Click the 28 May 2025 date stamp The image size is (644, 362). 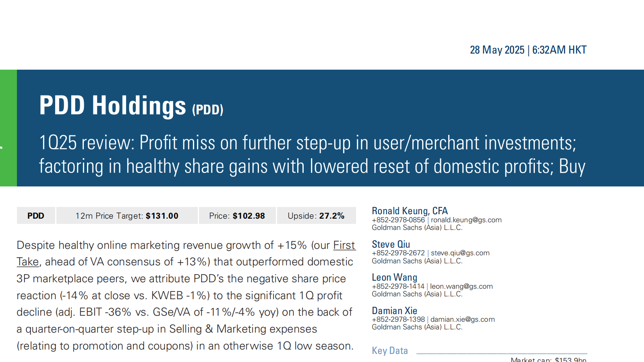click(x=497, y=50)
